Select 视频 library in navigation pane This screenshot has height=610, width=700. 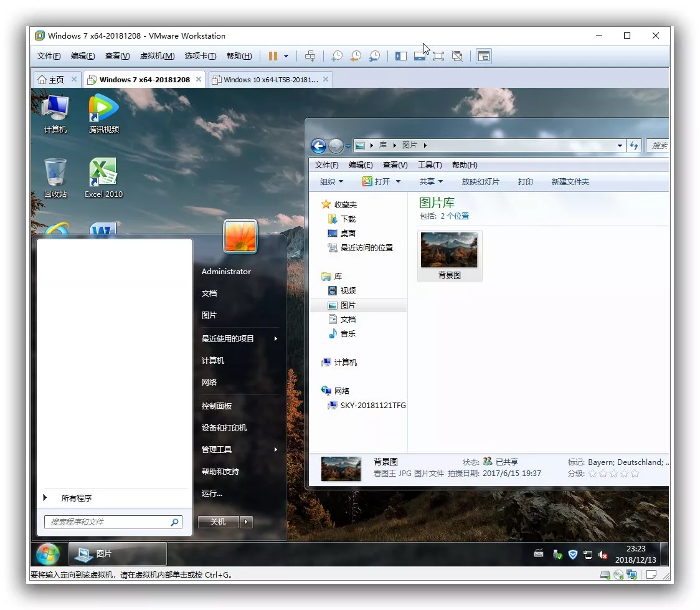348,291
